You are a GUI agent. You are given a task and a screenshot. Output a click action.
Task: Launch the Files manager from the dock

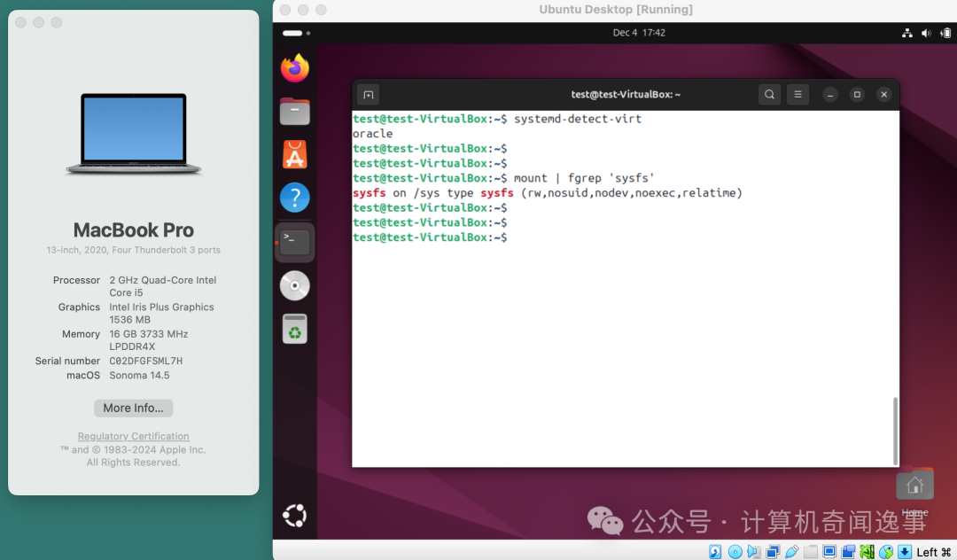294,112
